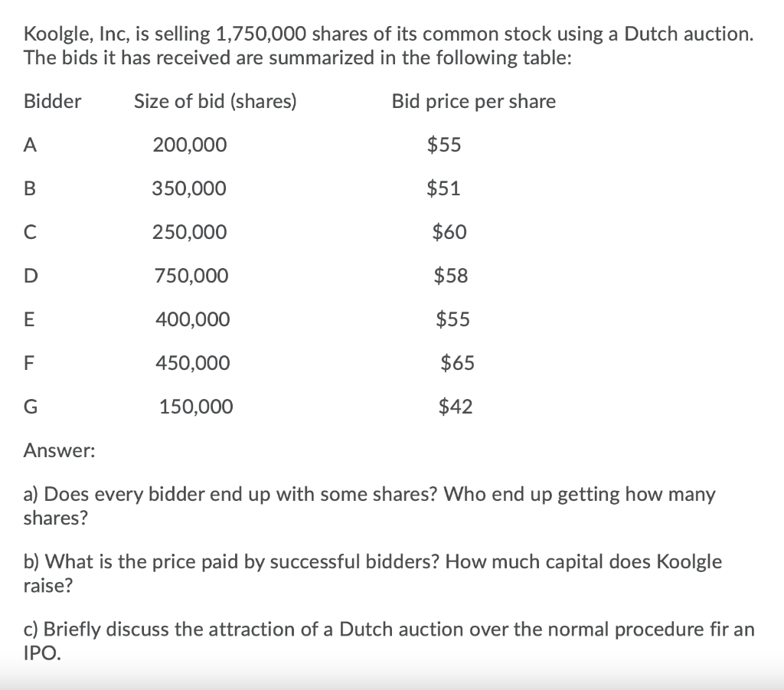This screenshot has height=690, width=784.
Task: Click the Size of bid (shares) header
Action: point(215,102)
